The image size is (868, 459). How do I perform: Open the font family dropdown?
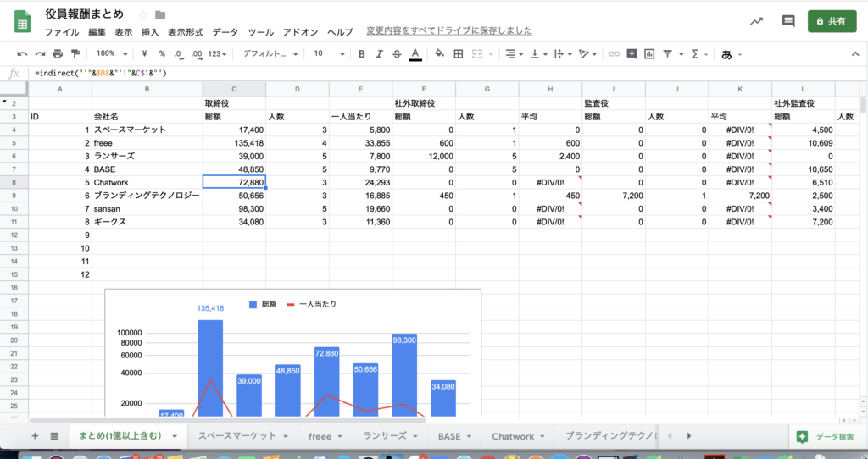(270, 54)
